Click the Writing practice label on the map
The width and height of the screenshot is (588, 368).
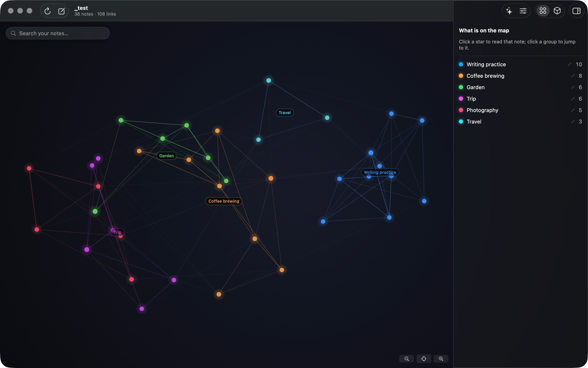coord(380,172)
